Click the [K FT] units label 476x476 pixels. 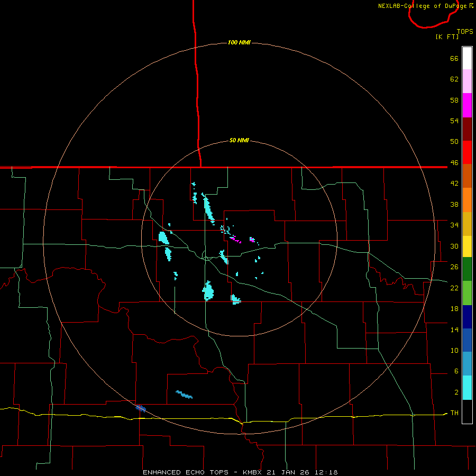click(x=447, y=36)
